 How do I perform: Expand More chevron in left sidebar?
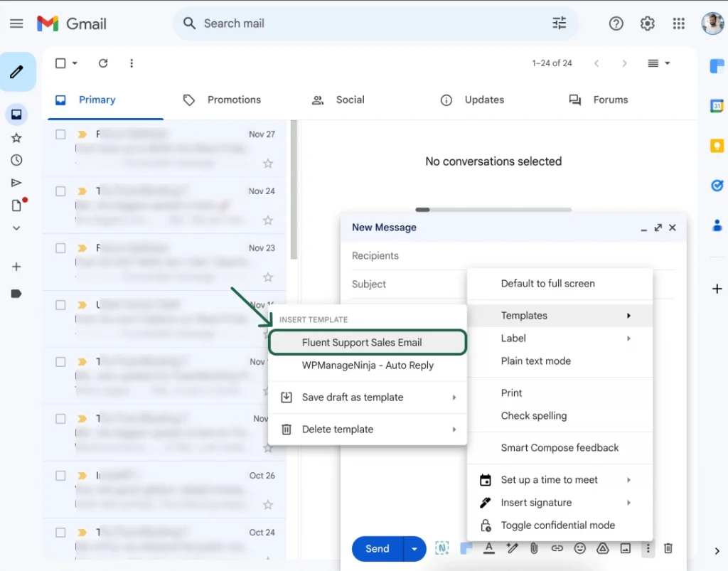click(x=16, y=228)
